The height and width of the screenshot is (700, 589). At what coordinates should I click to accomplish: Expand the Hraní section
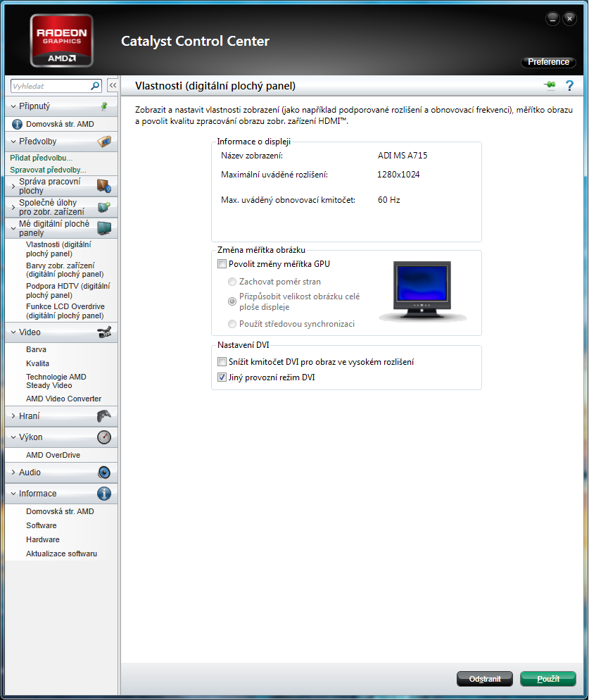click(x=13, y=416)
